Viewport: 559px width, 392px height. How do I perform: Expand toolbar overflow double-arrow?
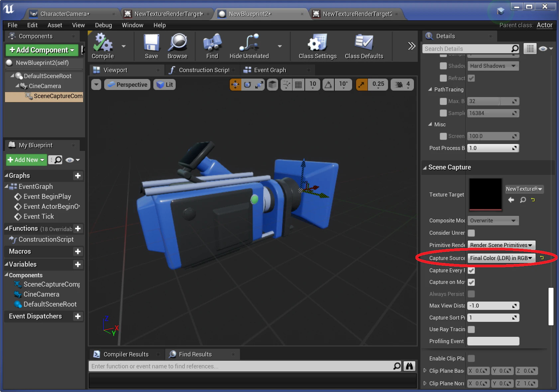point(411,46)
